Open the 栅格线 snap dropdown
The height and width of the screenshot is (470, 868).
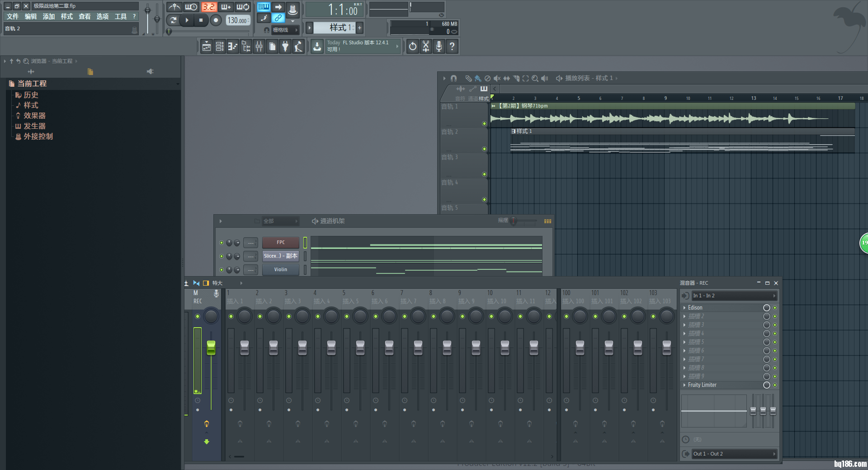click(285, 30)
